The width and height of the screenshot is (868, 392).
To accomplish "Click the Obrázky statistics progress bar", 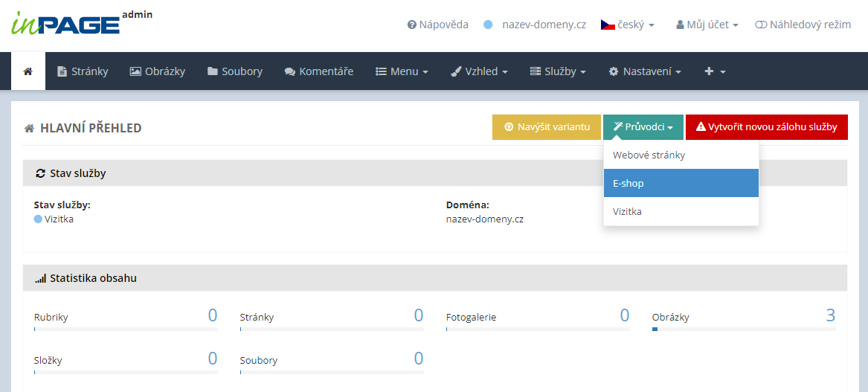I will pos(743,329).
